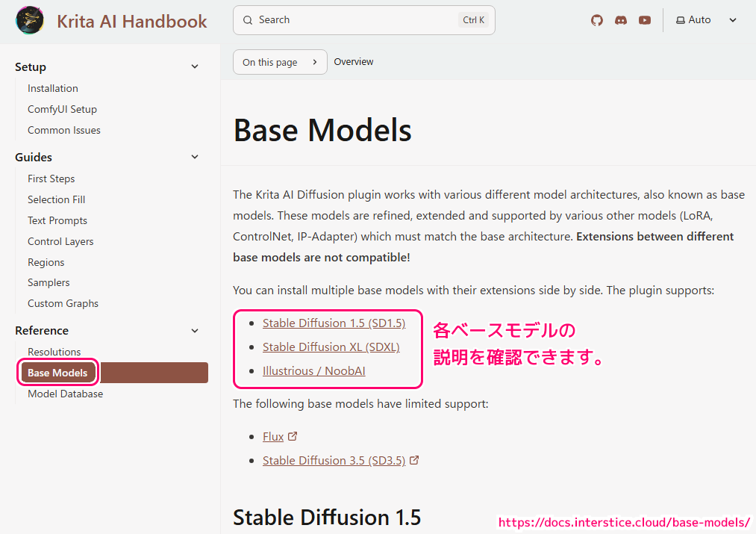Open the YouTube channel icon
Image resolution: width=756 pixels, height=534 pixels.
click(x=645, y=20)
